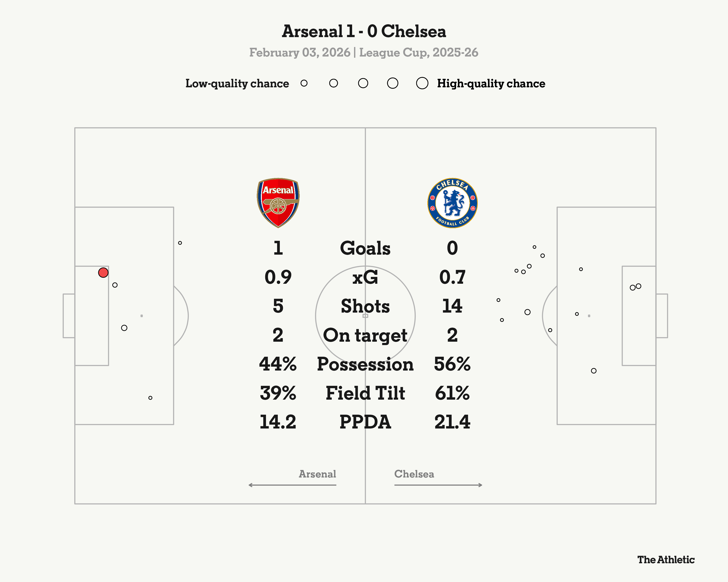Click the middle circle in the chance legend
This screenshot has height=582, width=728.
tap(363, 83)
